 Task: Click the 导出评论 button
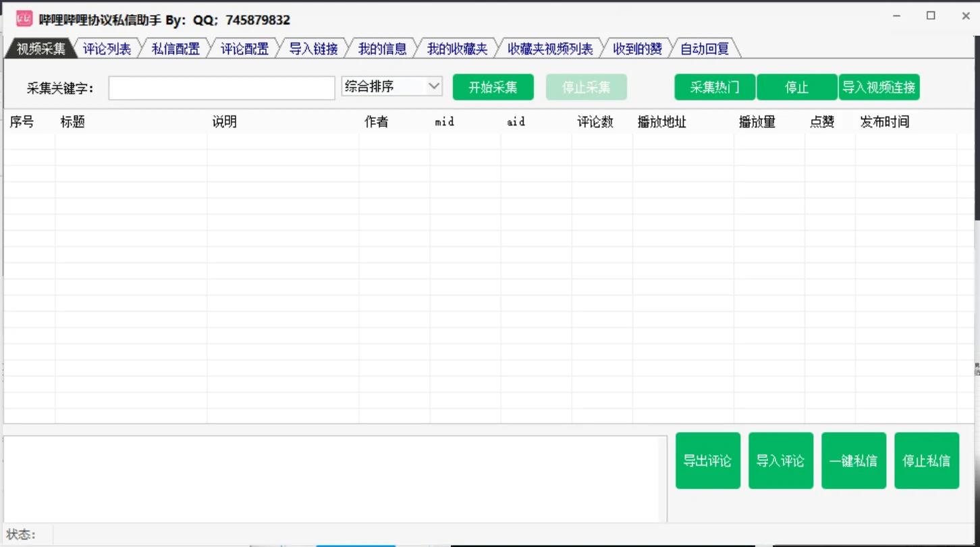[708, 461]
